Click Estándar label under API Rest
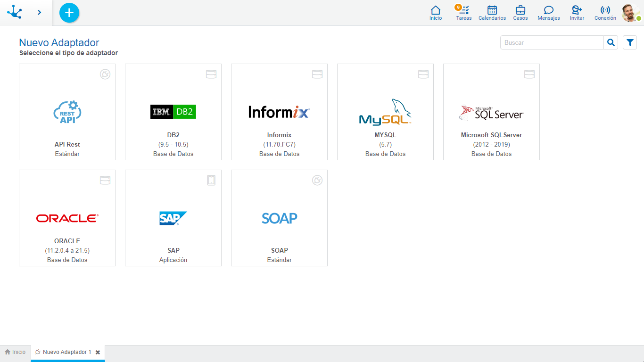The height and width of the screenshot is (362, 644). click(x=67, y=154)
